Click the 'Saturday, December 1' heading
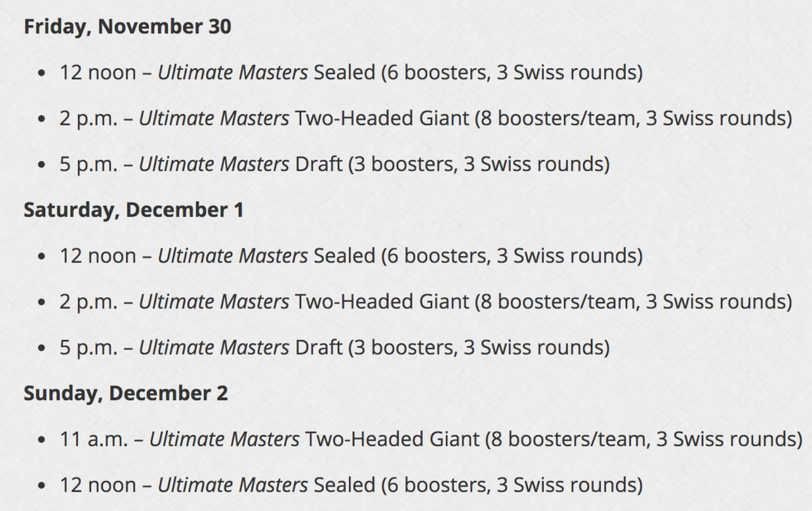 pyautogui.click(x=133, y=210)
